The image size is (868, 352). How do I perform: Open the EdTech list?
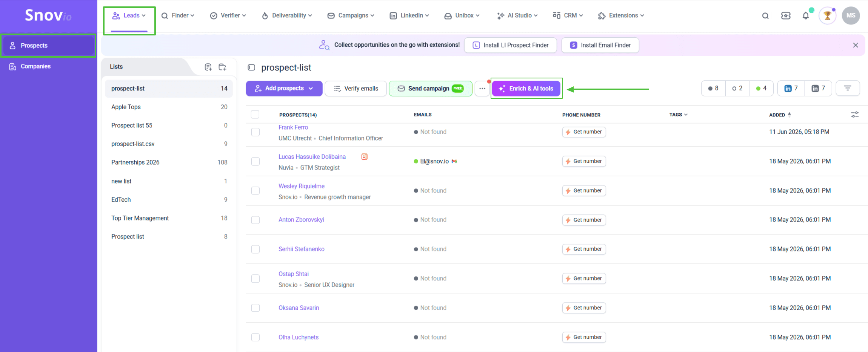[169, 200]
